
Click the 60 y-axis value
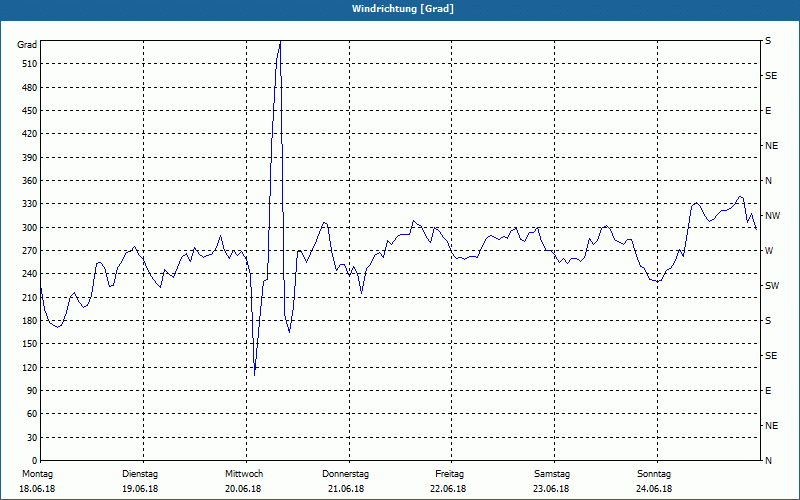32,414
